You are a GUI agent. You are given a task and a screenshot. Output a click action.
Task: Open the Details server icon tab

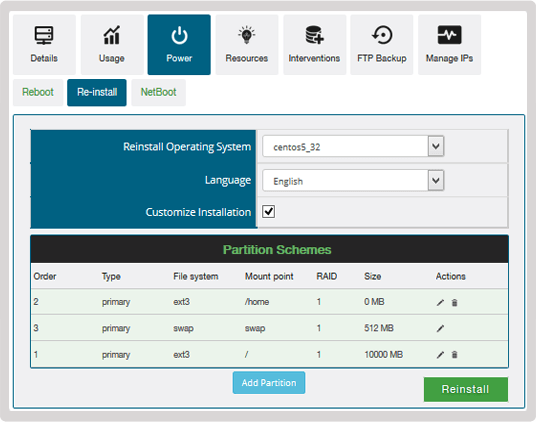(44, 44)
